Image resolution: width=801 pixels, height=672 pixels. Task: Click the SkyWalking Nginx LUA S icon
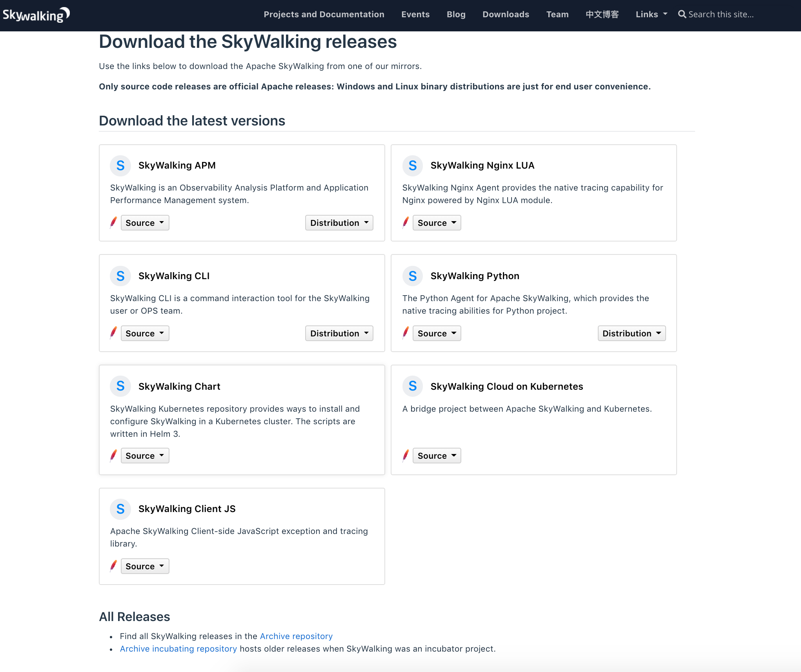point(412,165)
